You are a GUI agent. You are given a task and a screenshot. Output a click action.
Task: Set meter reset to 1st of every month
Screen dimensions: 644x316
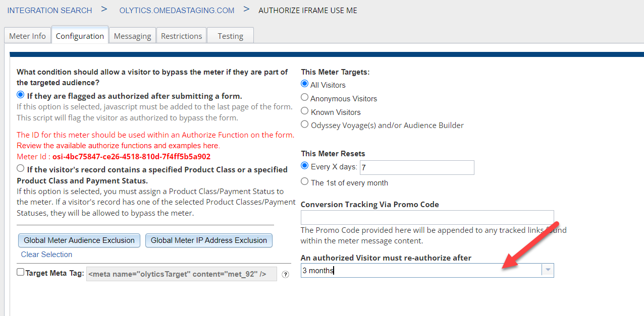(x=304, y=182)
